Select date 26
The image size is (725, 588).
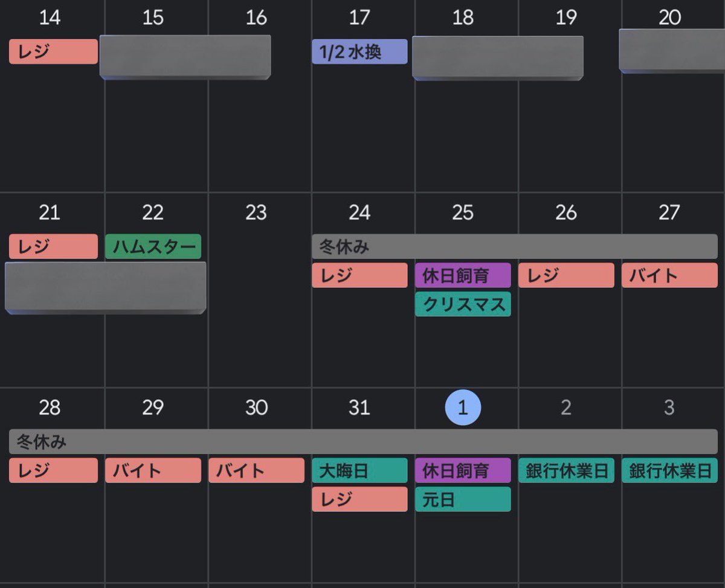566,213
